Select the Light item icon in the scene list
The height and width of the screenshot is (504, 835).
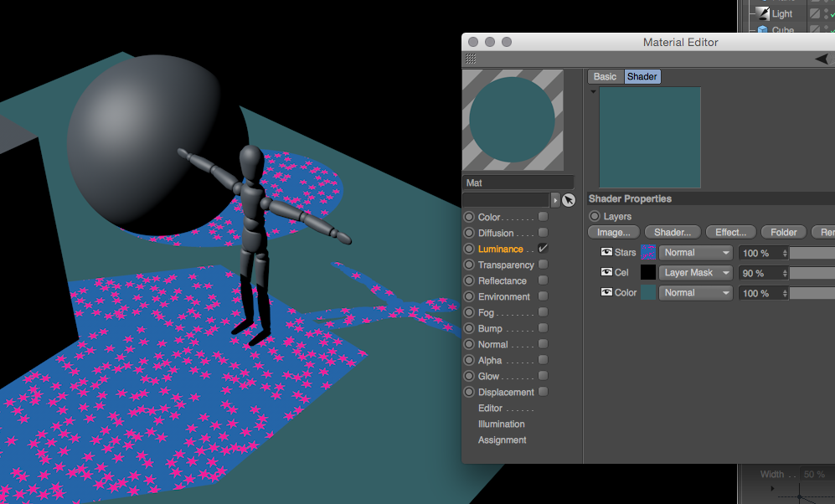coord(762,13)
